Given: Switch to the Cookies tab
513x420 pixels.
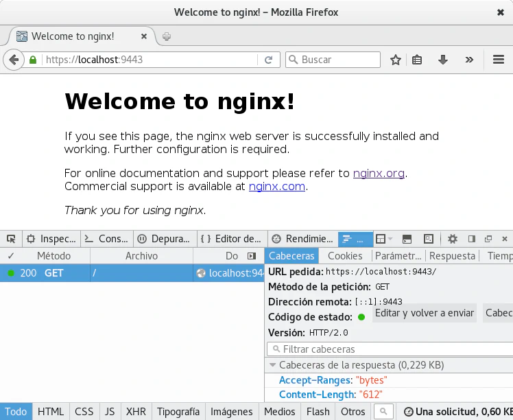Looking at the screenshot, I should click(345, 256).
